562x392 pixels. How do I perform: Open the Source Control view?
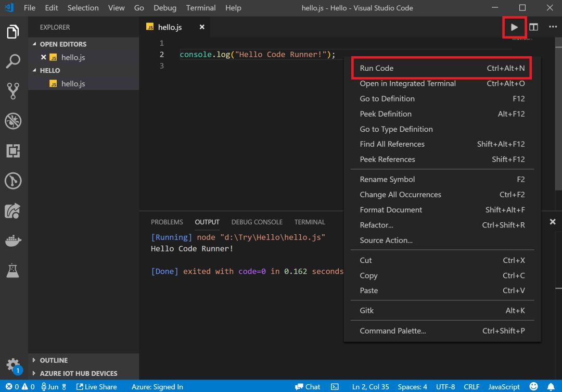tap(13, 91)
